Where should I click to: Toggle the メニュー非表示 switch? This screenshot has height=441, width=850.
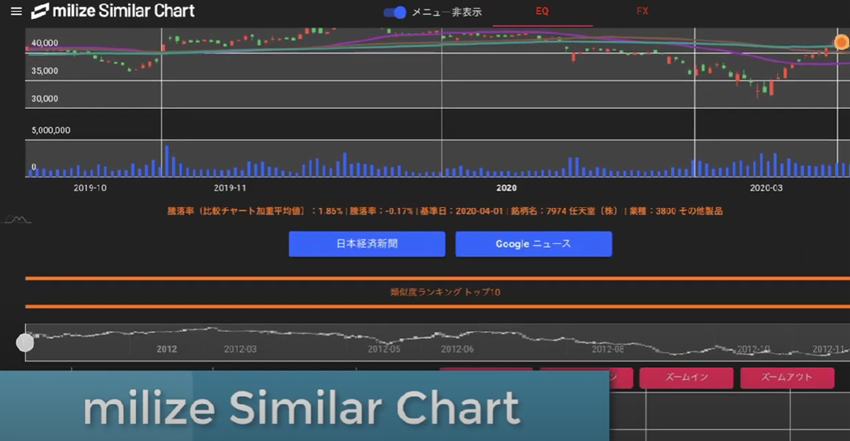pos(395,12)
